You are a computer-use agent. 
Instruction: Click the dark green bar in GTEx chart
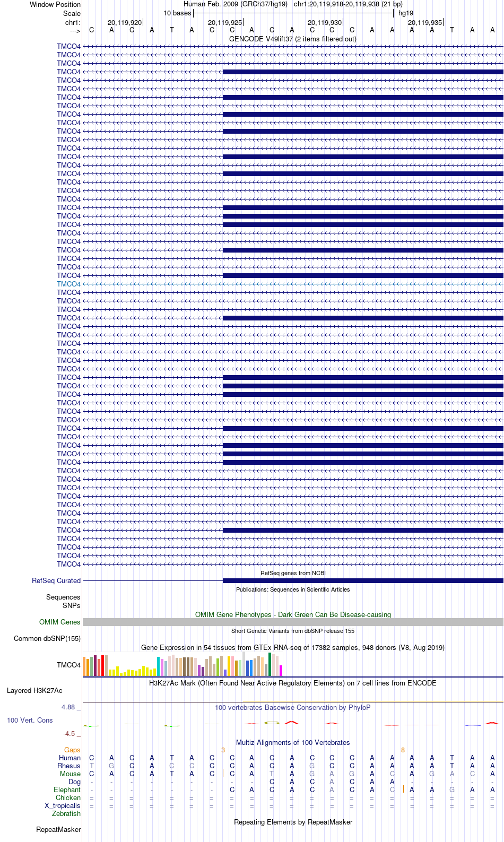pos(270,664)
